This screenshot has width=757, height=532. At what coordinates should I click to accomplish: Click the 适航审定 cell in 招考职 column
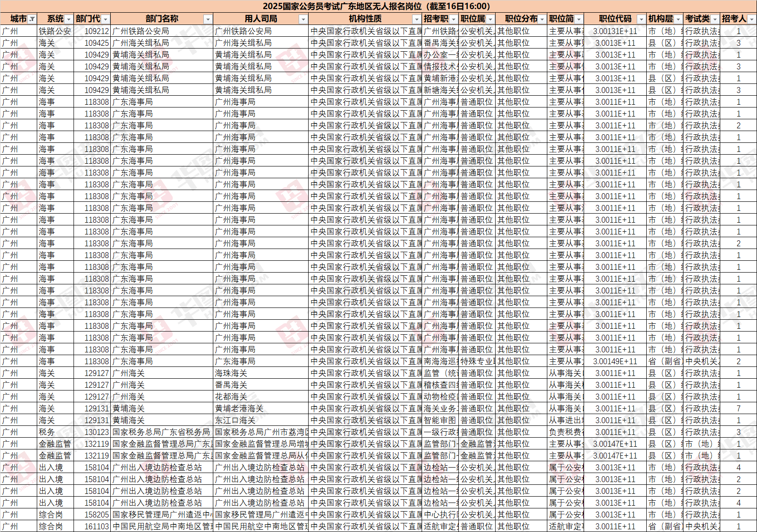(441, 527)
